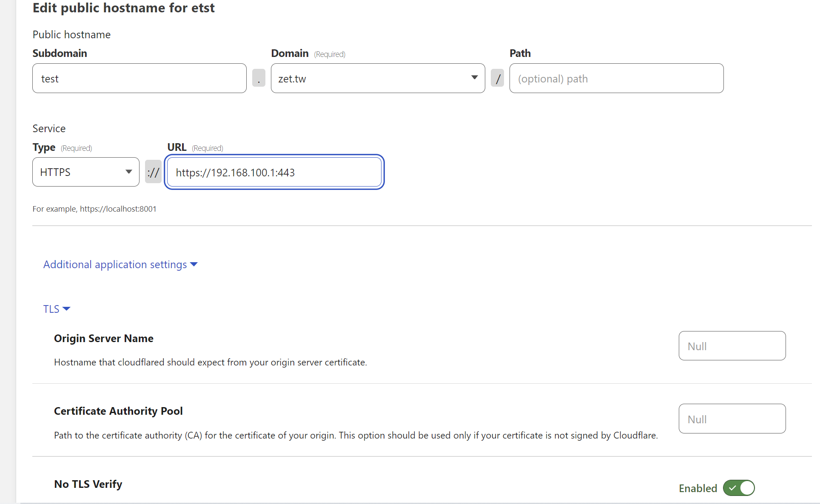This screenshot has height=504, width=820.
Task: Collapse Additional application settings section
Action: [x=115, y=264]
